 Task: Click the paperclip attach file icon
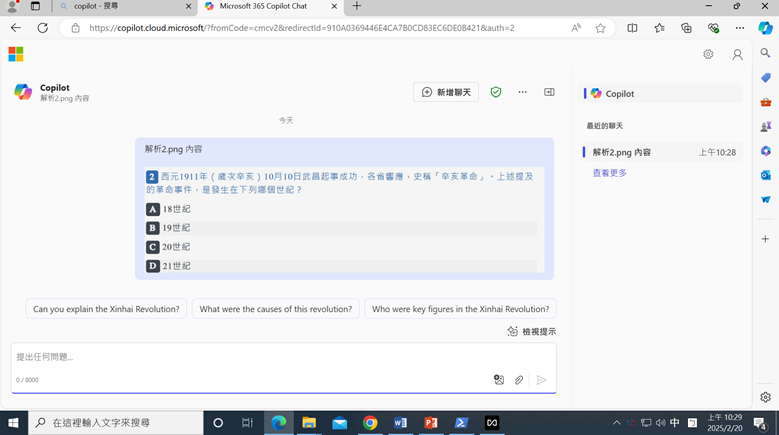pos(519,380)
